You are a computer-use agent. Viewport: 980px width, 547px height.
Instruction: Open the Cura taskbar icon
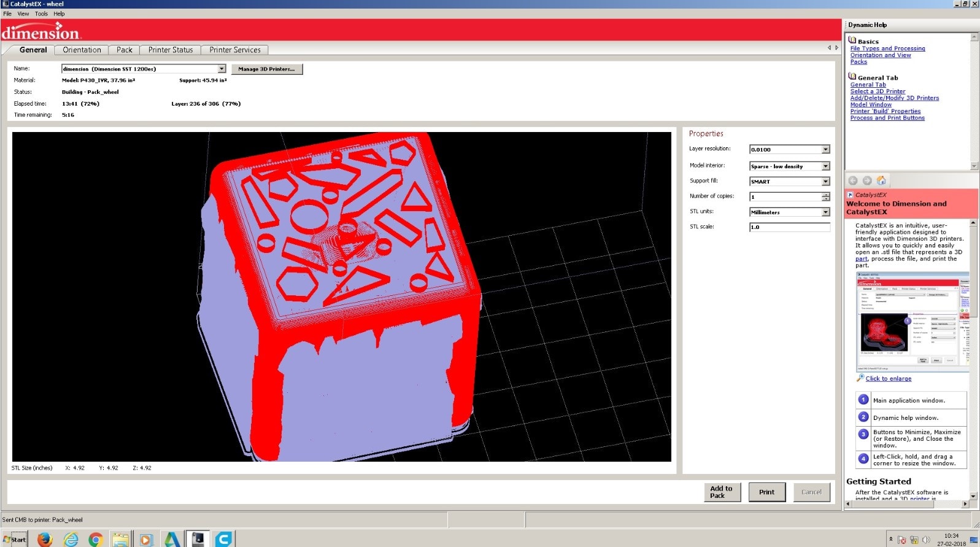coord(223,539)
